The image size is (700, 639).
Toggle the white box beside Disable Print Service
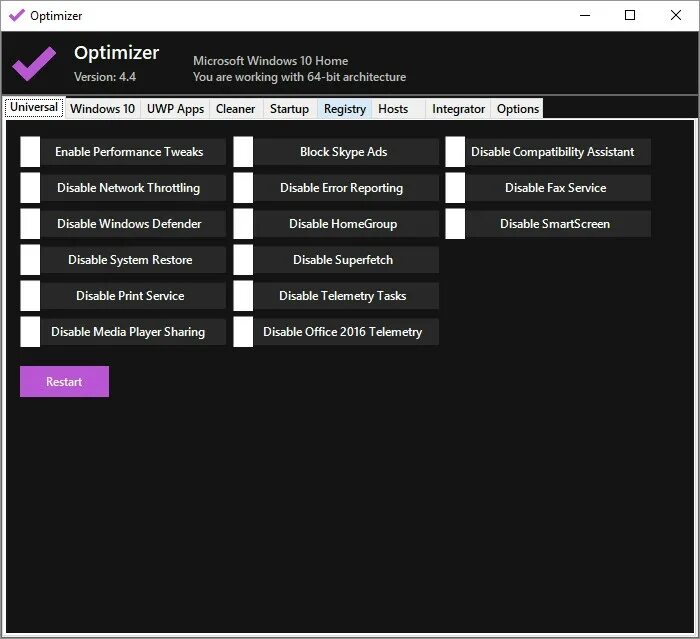coord(30,296)
